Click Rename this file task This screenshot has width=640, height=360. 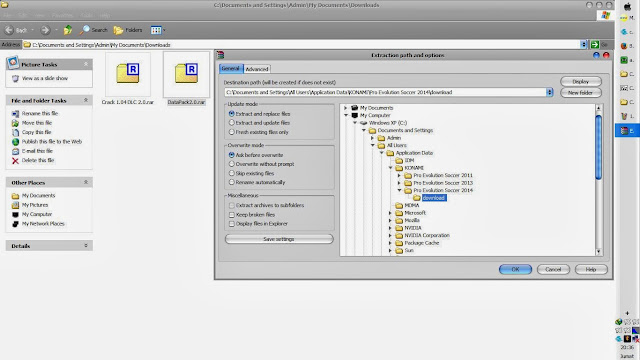[40, 113]
